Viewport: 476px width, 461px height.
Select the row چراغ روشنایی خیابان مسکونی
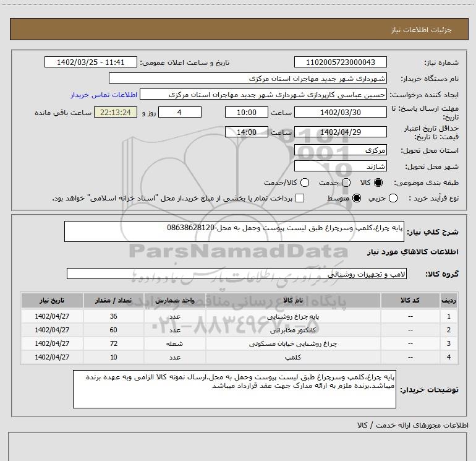click(x=239, y=343)
